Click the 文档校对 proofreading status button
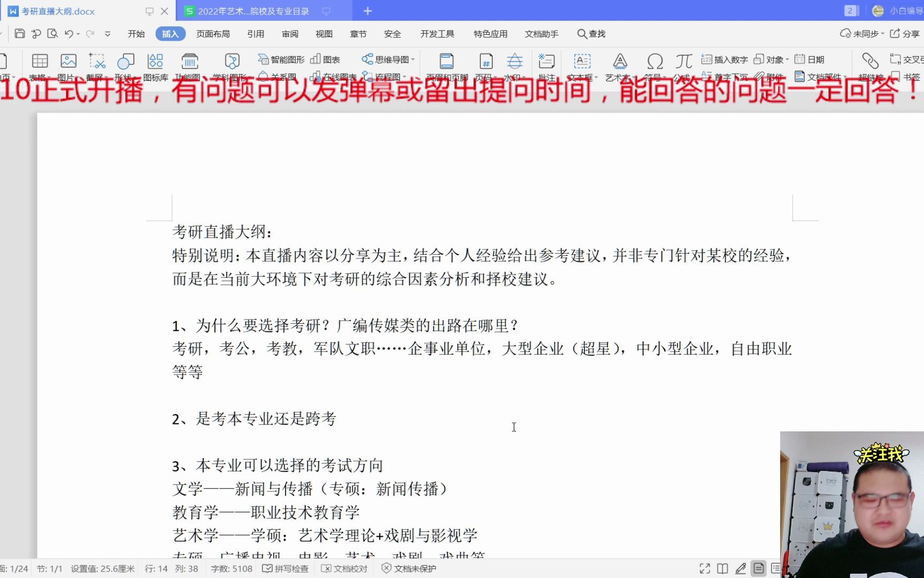Screen dimensions: 924x578 (x=344, y=568)
